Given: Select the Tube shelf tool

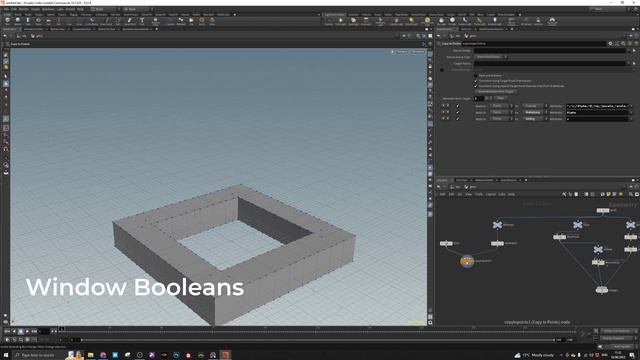Looking at the screenshot, I should [x=28, y=21].
